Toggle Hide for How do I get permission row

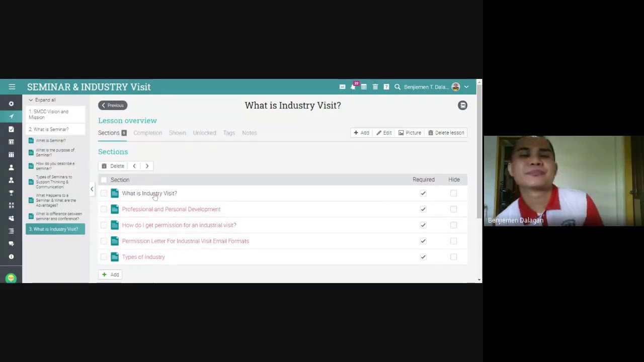(x=453, y=225)
